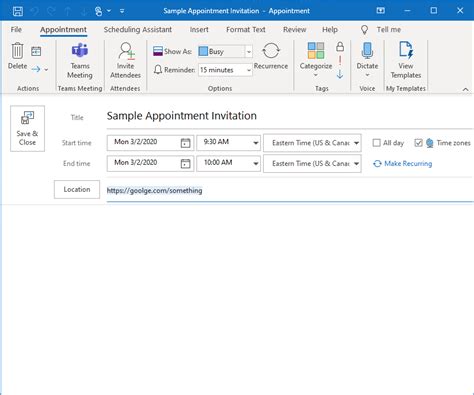Open View Templates
This screenshot has width=474, height=395.
point(406,61)
